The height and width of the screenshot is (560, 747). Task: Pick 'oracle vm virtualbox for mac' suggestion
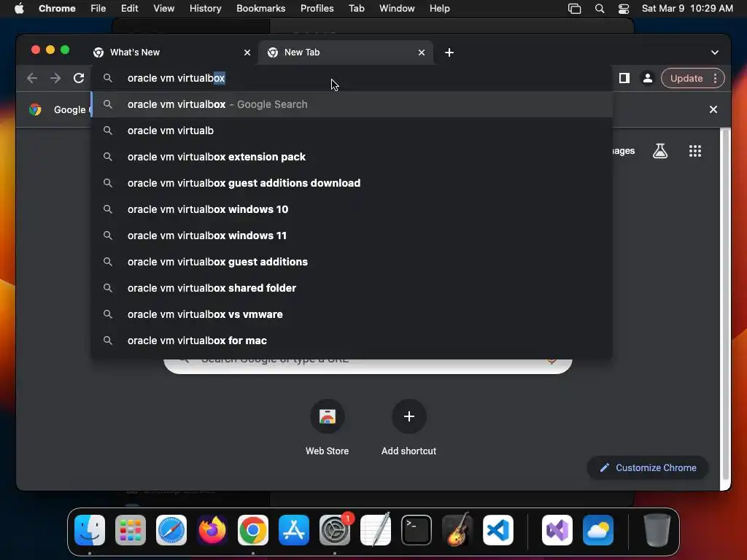(x=352, y=340)
